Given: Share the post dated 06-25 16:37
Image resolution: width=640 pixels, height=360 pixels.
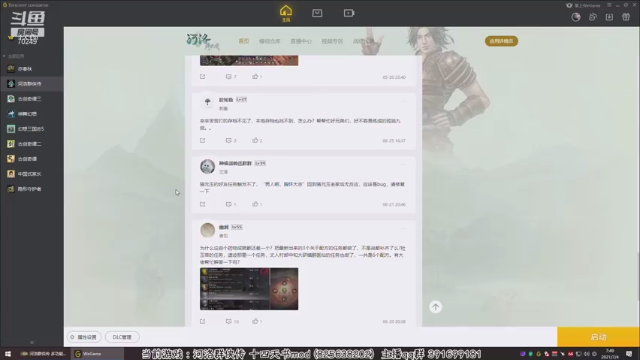Looking at the screenshot, I should pyautogui.click(x=202, y=140).
